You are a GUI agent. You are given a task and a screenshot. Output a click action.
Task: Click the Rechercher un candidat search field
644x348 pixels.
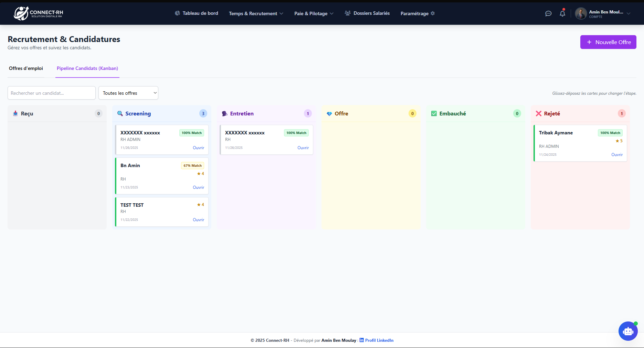pos(52,93)
